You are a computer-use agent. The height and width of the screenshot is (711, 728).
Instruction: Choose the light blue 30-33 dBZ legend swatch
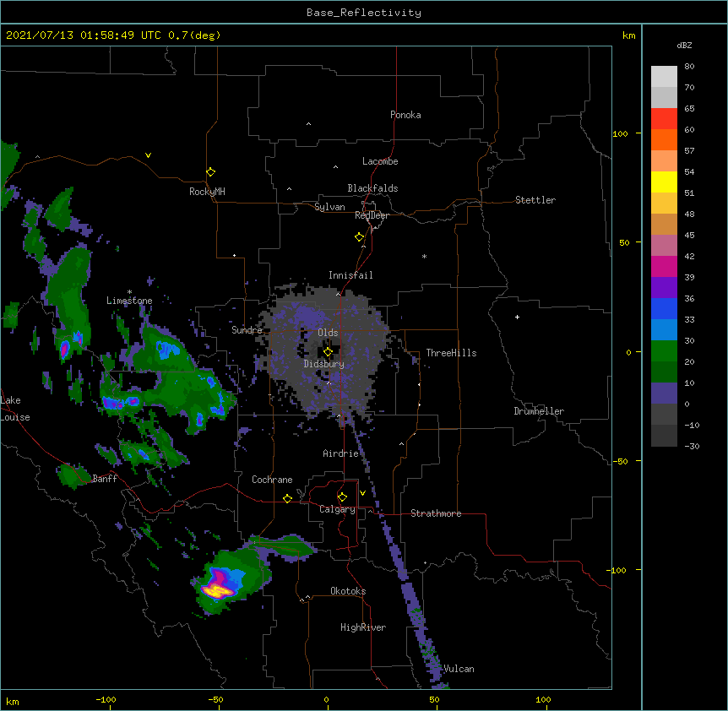664,330
